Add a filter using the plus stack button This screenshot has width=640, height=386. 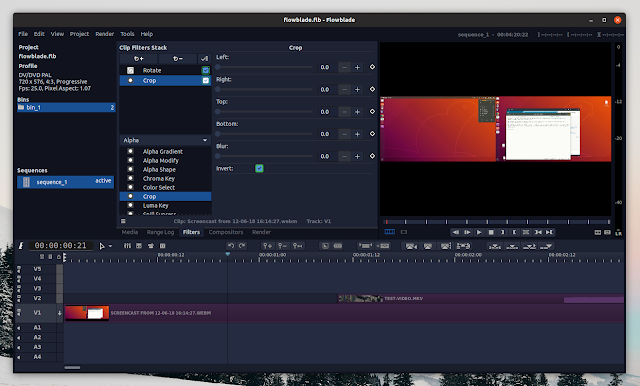[x=139, y=59]
